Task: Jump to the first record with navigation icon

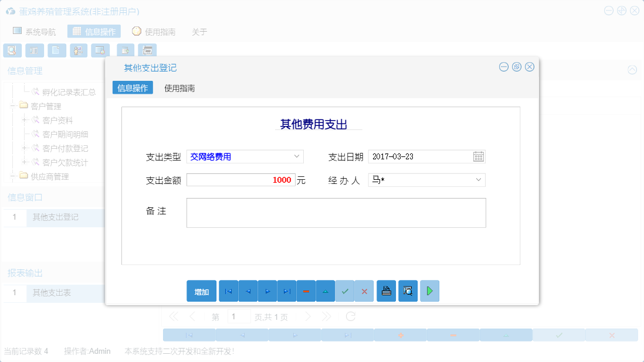Action: pyautogui.click(x=228, y=291)
